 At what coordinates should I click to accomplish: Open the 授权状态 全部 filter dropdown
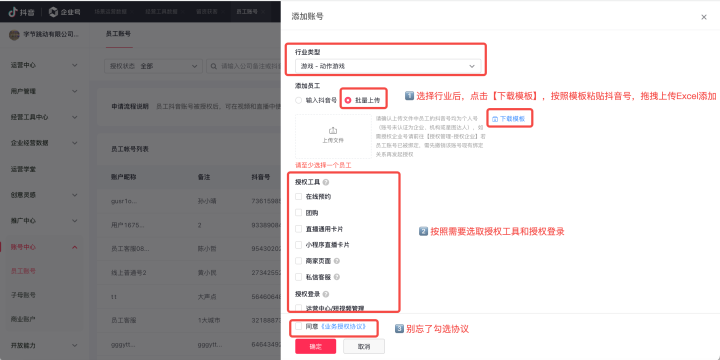pos(153,66)
